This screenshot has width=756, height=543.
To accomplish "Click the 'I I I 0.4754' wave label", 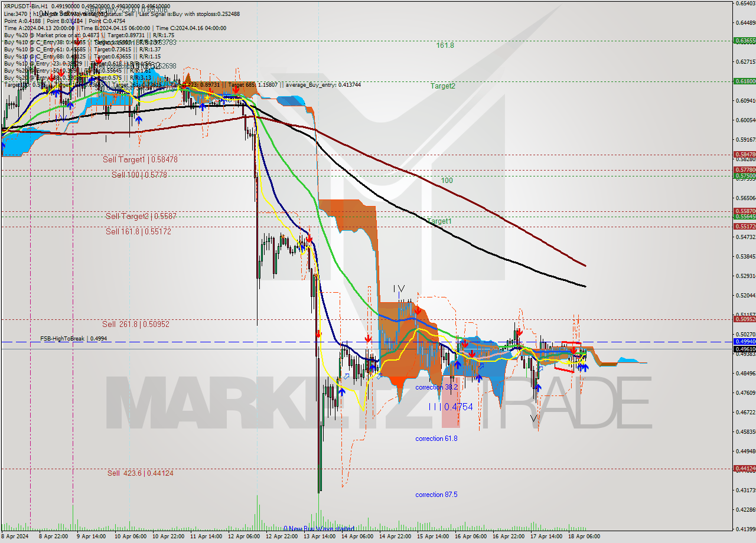I will (451, 407).
